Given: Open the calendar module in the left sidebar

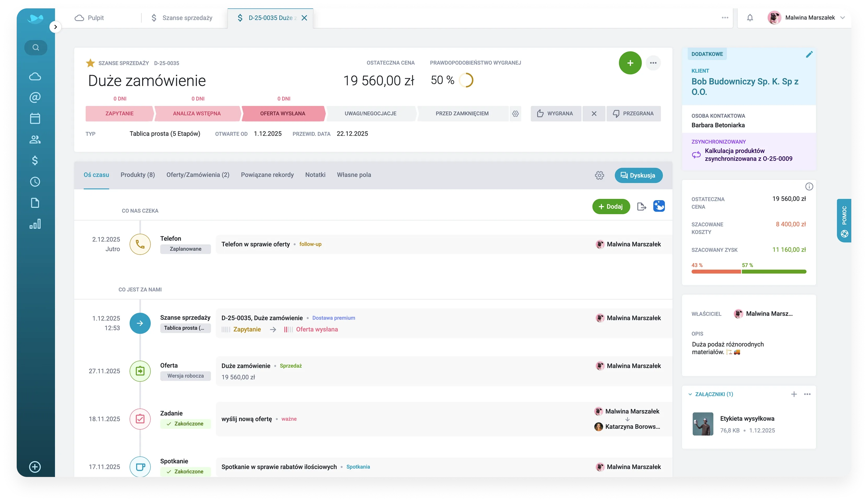Looking at the screenshot, I should (x=35, y=118).
